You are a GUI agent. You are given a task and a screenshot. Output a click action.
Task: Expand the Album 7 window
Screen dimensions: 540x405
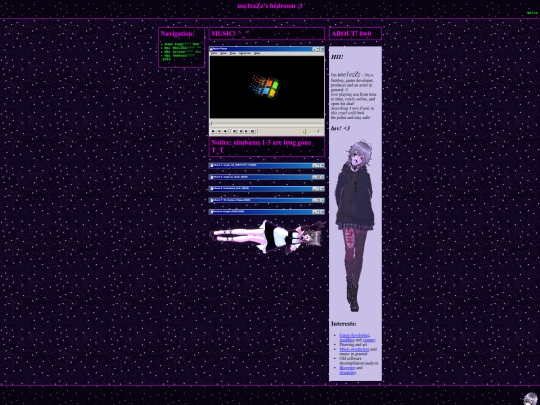(x=318, y=200)
